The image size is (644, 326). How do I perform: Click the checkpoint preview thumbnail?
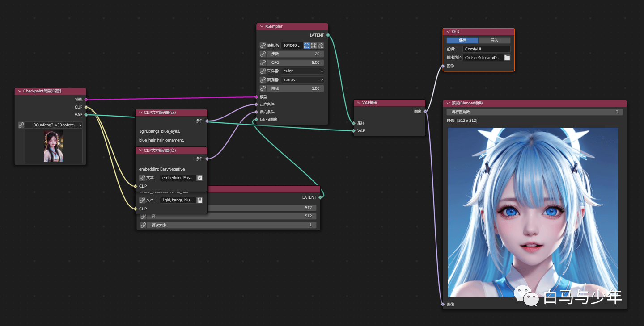53,146
